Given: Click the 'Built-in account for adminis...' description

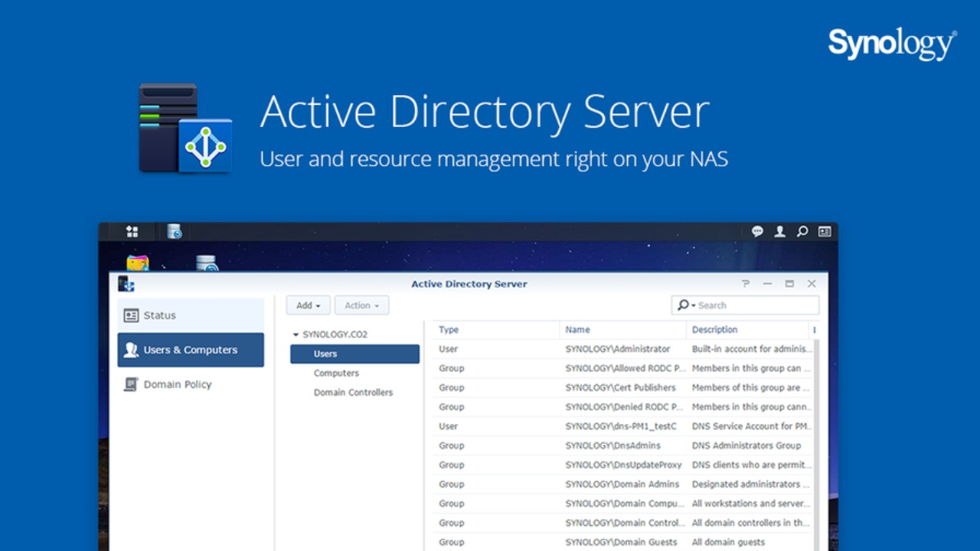Looking at the screenshot, I should [x=752, y=349].
